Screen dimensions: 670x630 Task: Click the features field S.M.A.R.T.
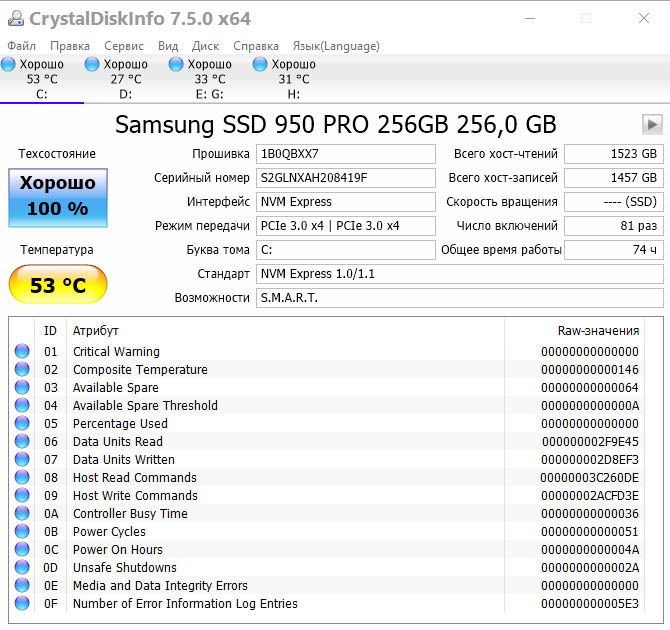(460, 297)
